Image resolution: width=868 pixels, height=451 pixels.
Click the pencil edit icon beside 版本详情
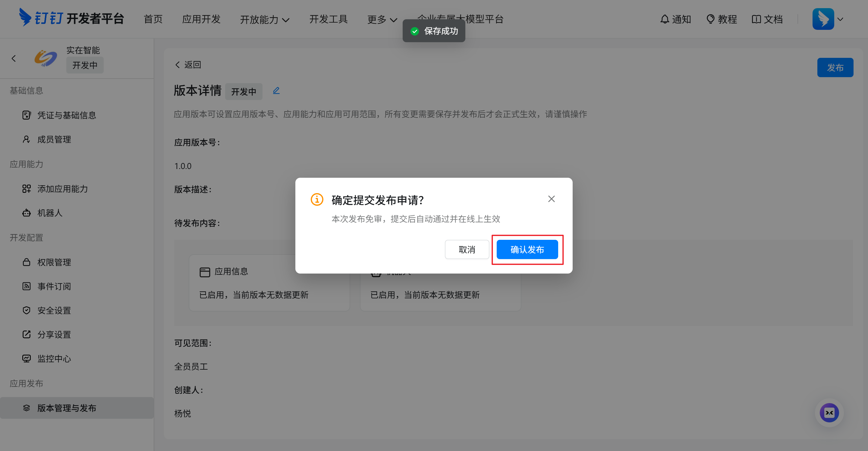[x=276, y=91]
